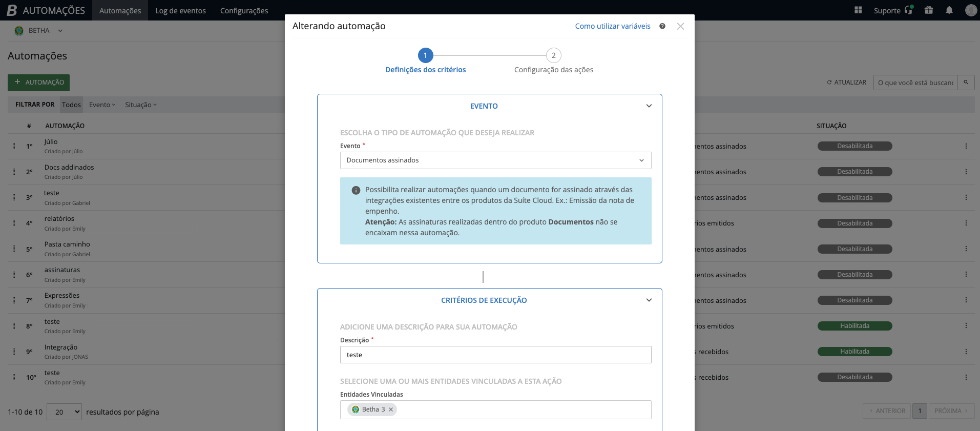Collapse the CRITÉRIOS DE EXECUÇÃO section
Screen dimensions: 980x431
point(649,300)
